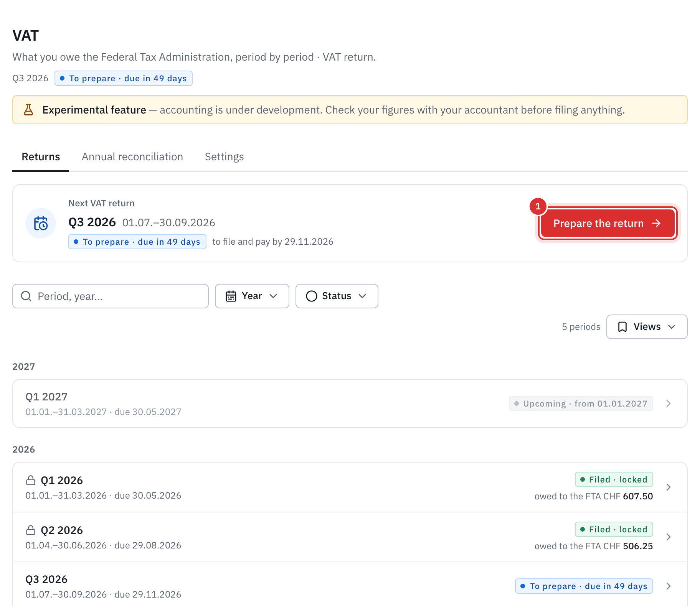700x606 pixels.
Task: Select the Q1 2027 period title
Action: tap(46, 397)
